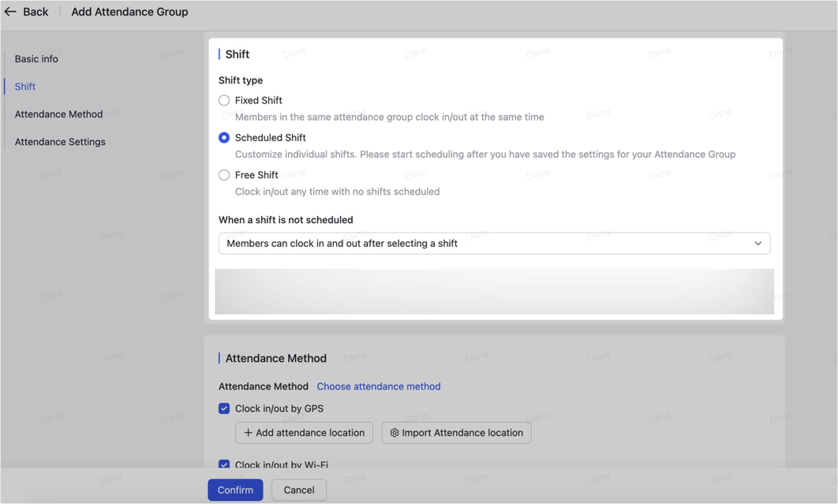Open the unscheduled shift behavior dropdown
Screen dimensions: 838x504
point(494,243)
